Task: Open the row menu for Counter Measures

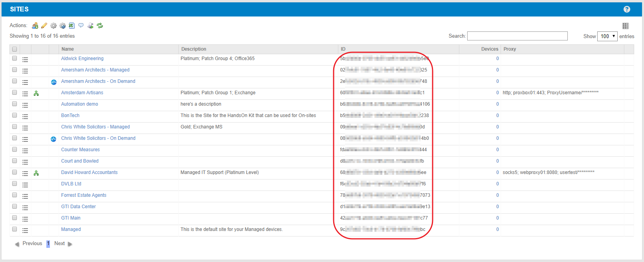Action: (x=25, y=151)
